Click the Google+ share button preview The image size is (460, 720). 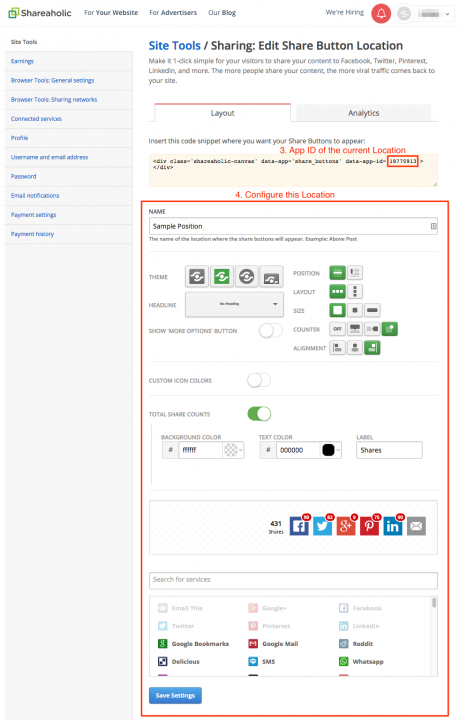coord(346,526)
